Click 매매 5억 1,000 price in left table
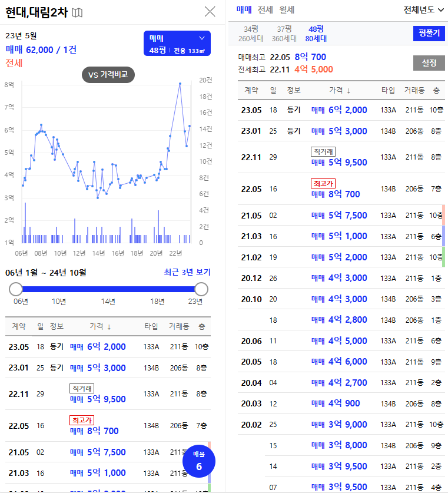The height and width of the screenshot is (493, 448). (x=98, y=473)
